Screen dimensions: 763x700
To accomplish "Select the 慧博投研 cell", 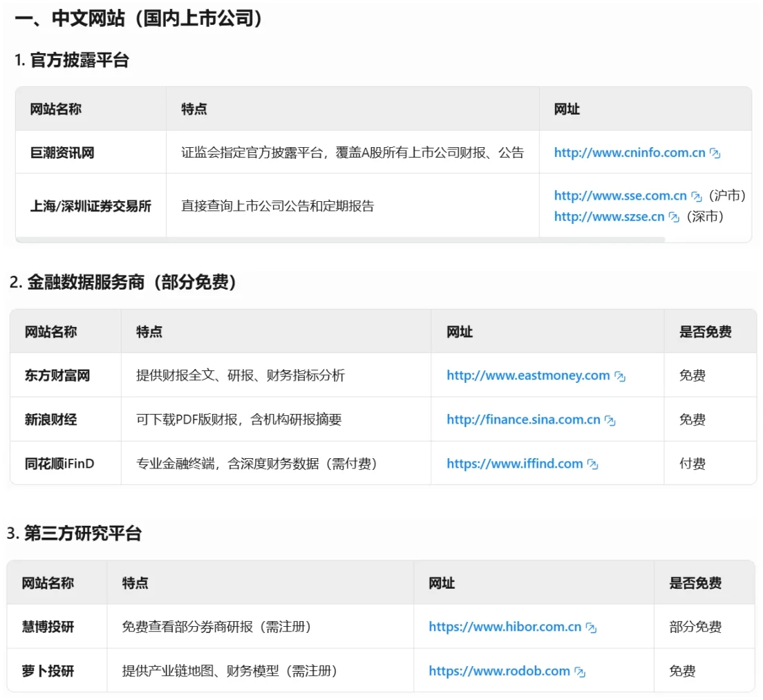I will [x=57, y=627].
